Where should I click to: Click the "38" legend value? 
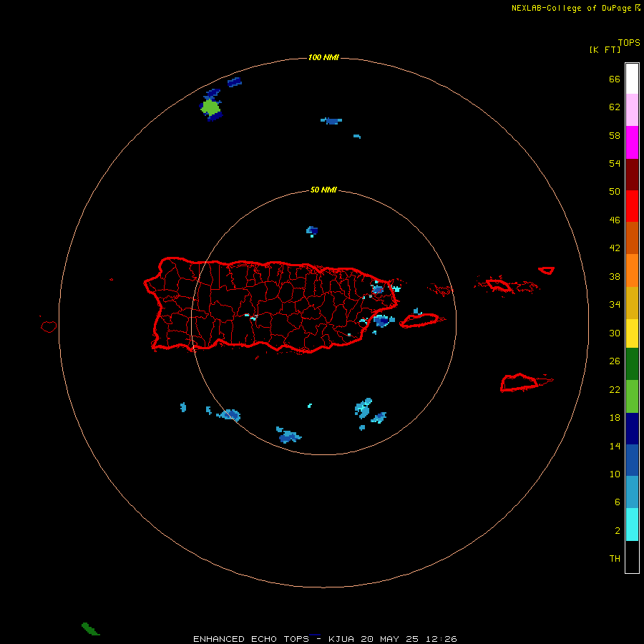(615, 277)
